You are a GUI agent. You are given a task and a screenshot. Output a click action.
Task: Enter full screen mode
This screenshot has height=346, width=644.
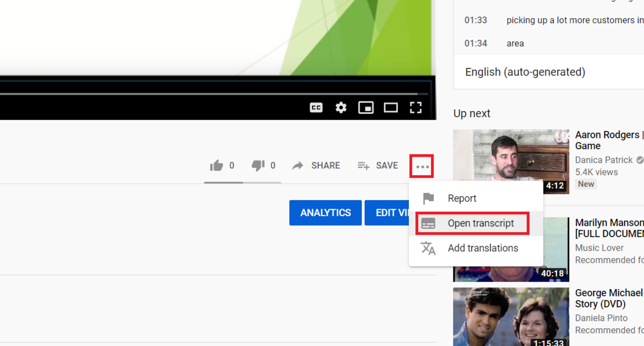point(415,108)
